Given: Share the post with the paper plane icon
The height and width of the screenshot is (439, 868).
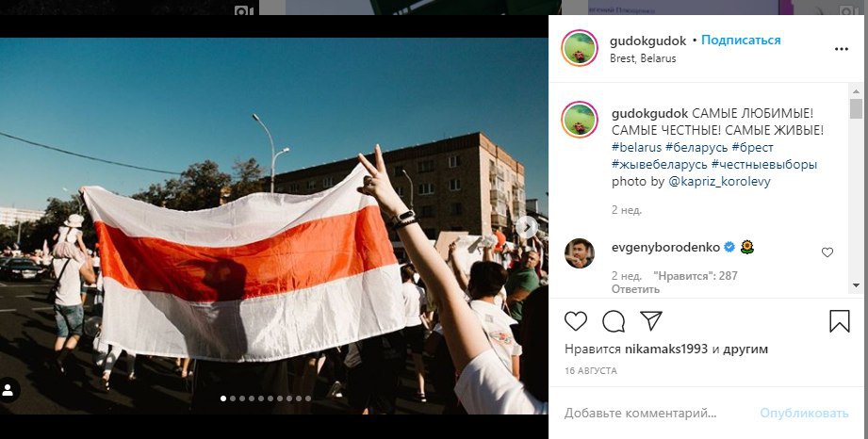Looking at the screenshot, I should point(651,320).
